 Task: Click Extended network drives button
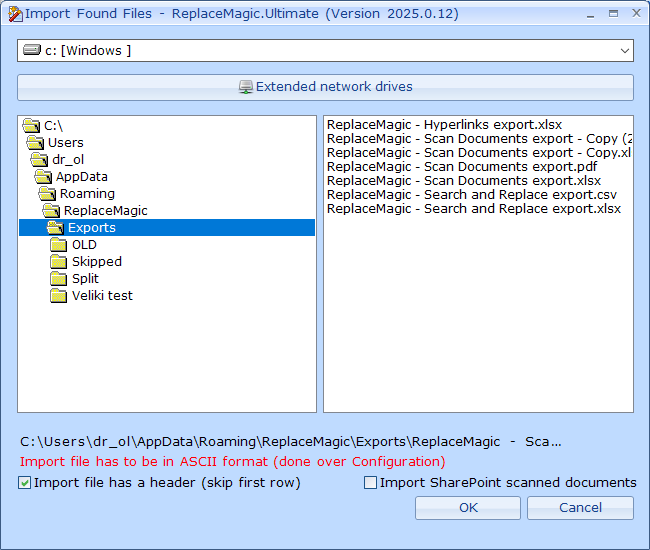325,87
